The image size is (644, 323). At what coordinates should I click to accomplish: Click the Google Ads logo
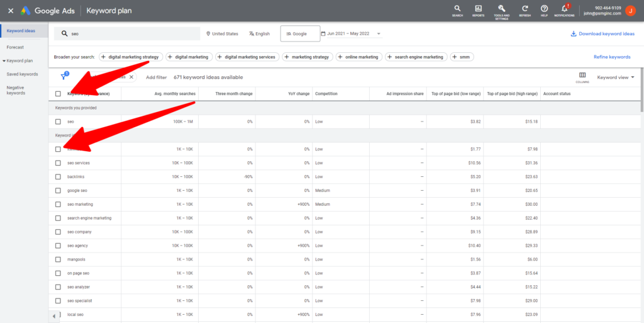tap(25, 11)
